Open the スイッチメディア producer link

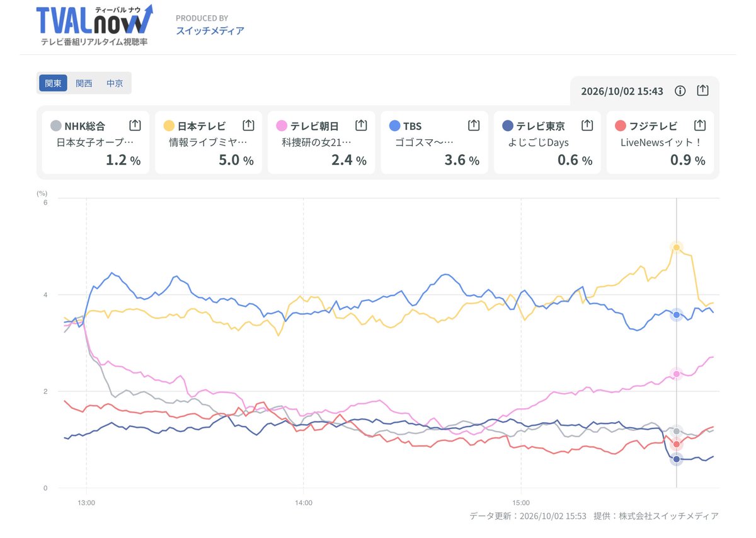210,30
